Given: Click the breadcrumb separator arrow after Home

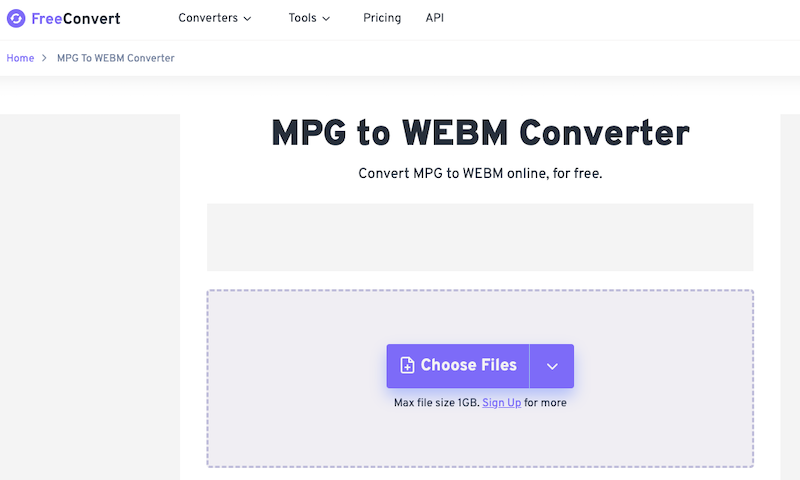Looking at the screenshot, I should (45, 58).
